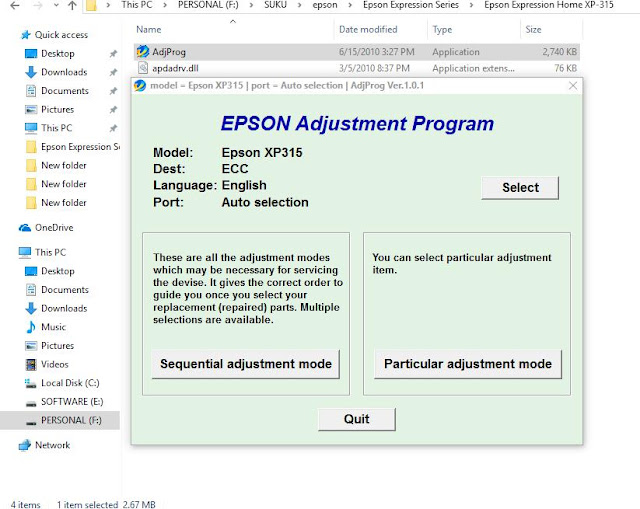Click the Pictures icon under Quick access
Viewport: 640px width, 509px height.
pyautogui.click(x=31, y=109)
